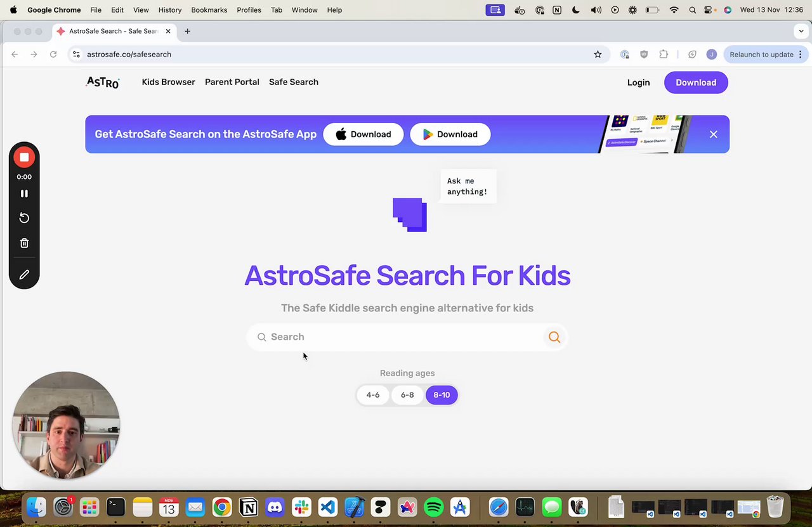Select reading age 6-8

(x=407, y=395)
